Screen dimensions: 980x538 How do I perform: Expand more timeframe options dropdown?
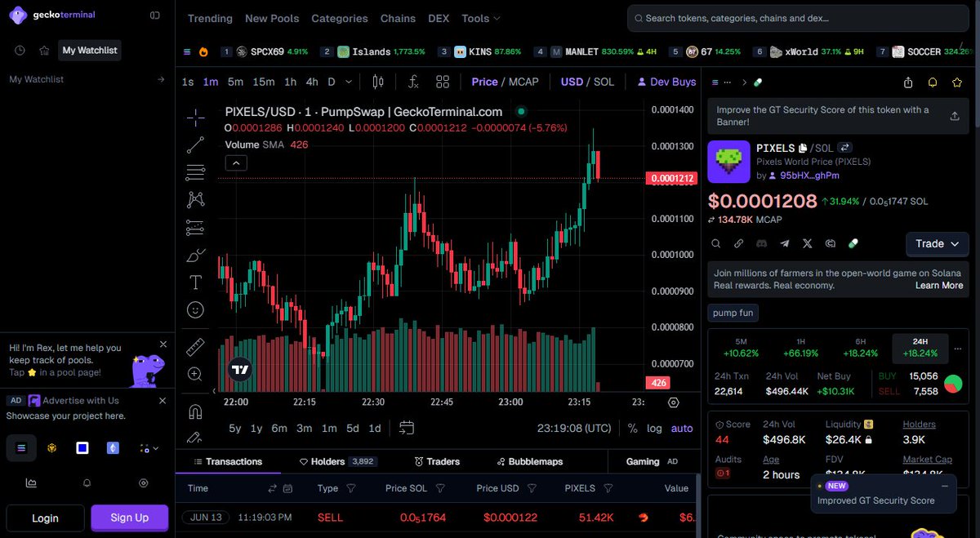350,82
